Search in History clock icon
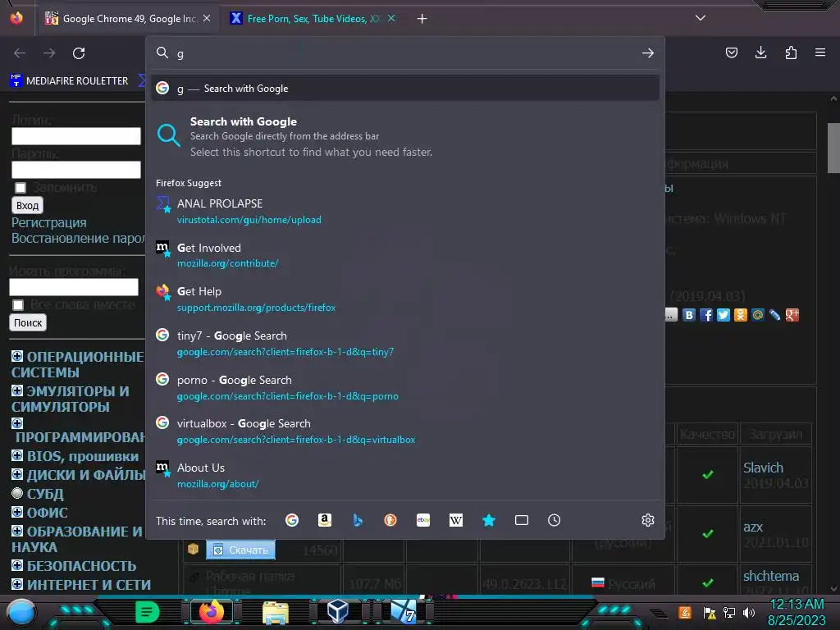The width and height of the screenshot is (840, 630). [554, 520]
